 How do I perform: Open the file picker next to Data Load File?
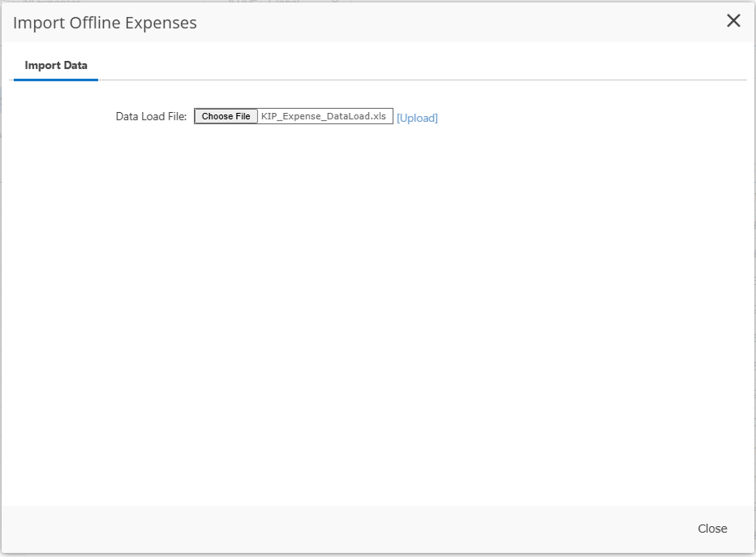pyautogui.click(x=226, y=116)
